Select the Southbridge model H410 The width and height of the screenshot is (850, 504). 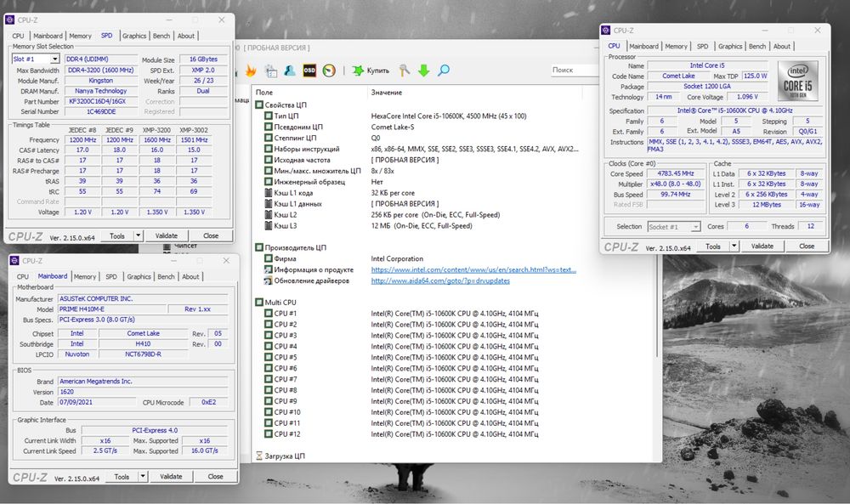coord(143,343)
